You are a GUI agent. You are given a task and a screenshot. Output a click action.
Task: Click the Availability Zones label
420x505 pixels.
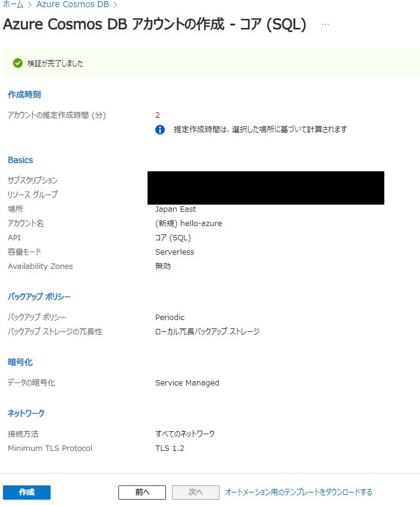40,266
